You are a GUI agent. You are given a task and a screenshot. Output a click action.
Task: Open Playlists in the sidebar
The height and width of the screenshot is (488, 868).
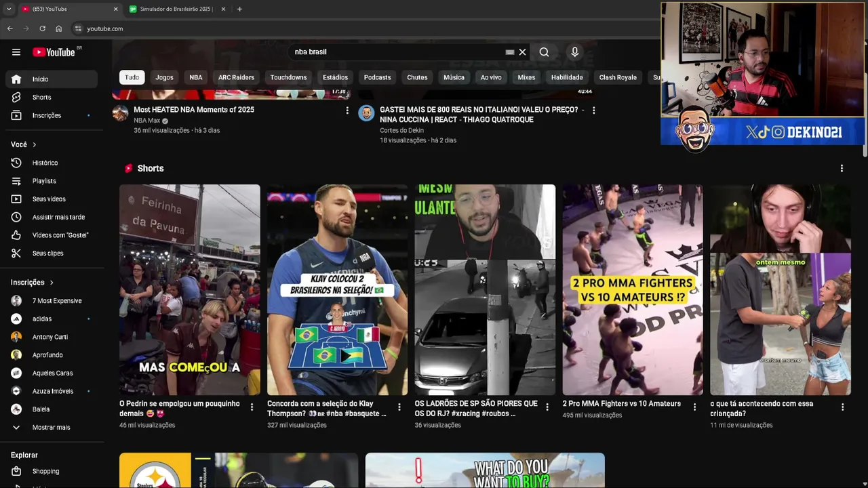tap(52, 181)
